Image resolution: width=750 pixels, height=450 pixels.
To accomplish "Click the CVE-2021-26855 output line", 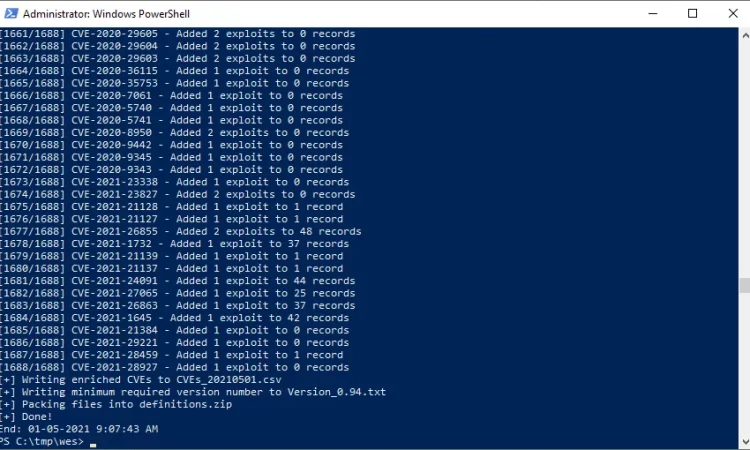I will pyautogui.click(x=180, y=231).
